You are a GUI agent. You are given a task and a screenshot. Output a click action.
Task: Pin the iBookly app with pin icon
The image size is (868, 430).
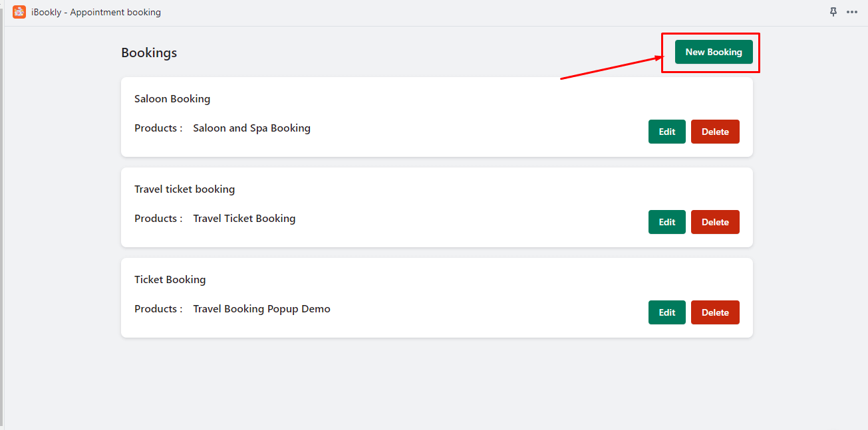(x=833, y=12)
